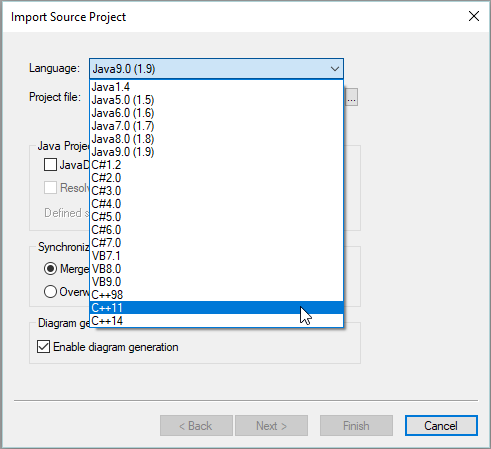
Task: Pick VB7.1 from the dropdown
Action: [x=217, y=256]
